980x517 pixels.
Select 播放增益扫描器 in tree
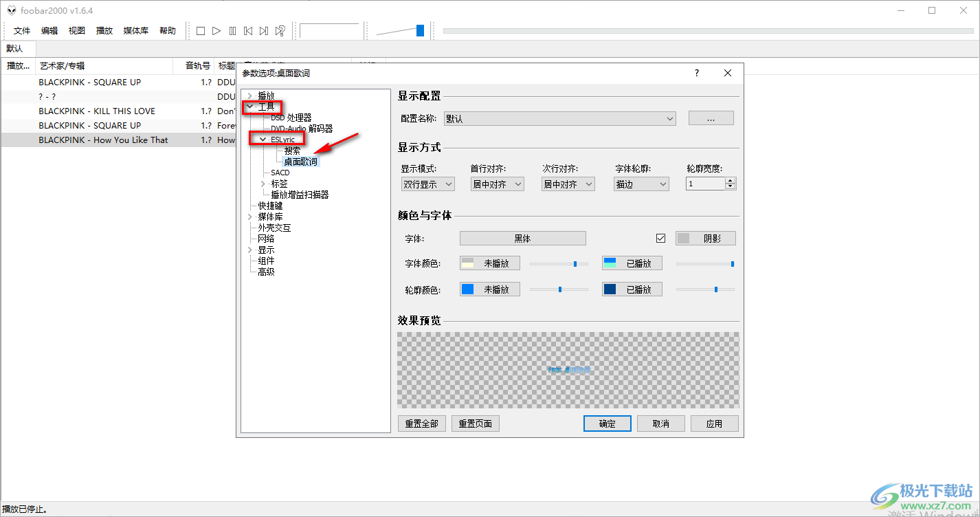click(300, 195)
